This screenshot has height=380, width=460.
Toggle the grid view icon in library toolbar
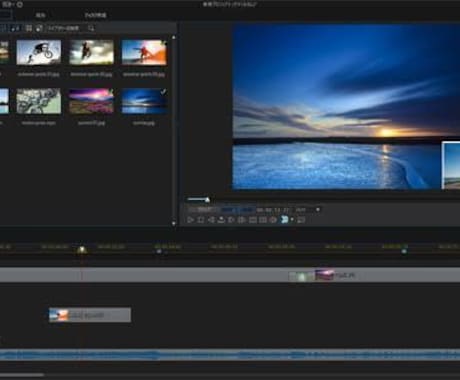[29, 29]
